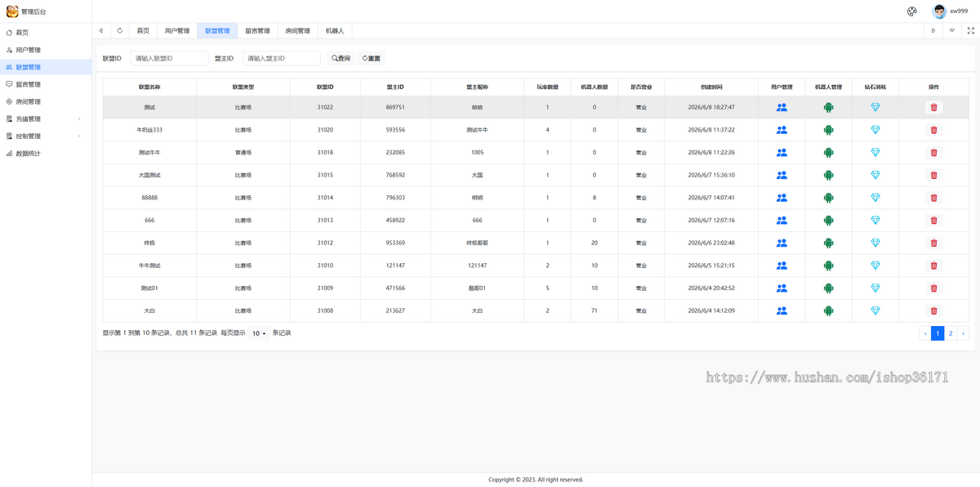Select the 终极哥哥 owner nickname cell
The width and height of the screenshot is (980, 487).
(477, 243)
